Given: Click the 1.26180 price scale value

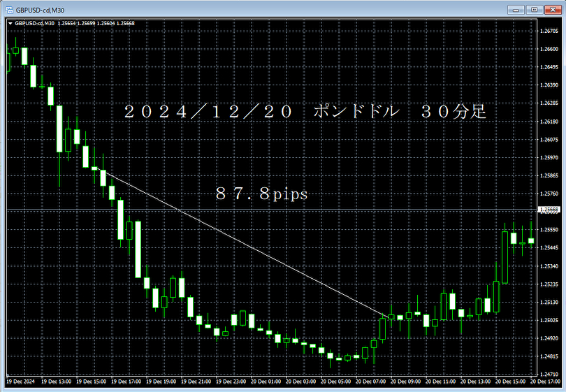Looking at the screenshot, I should pyautogui.click(x=549, y=122).
